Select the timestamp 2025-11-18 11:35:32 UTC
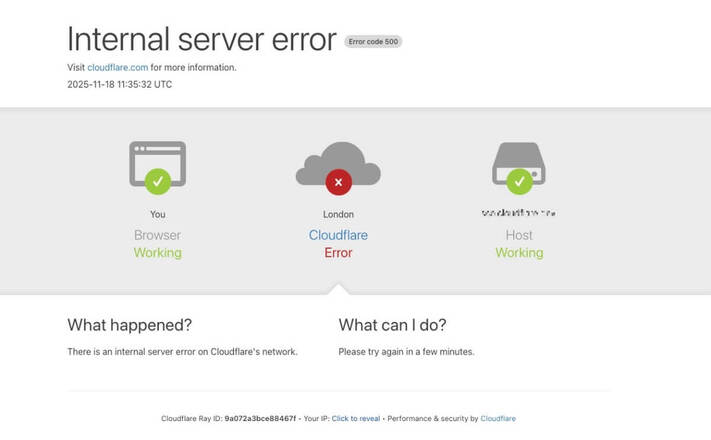Screen dimensions: 711x440 [120, 84]
